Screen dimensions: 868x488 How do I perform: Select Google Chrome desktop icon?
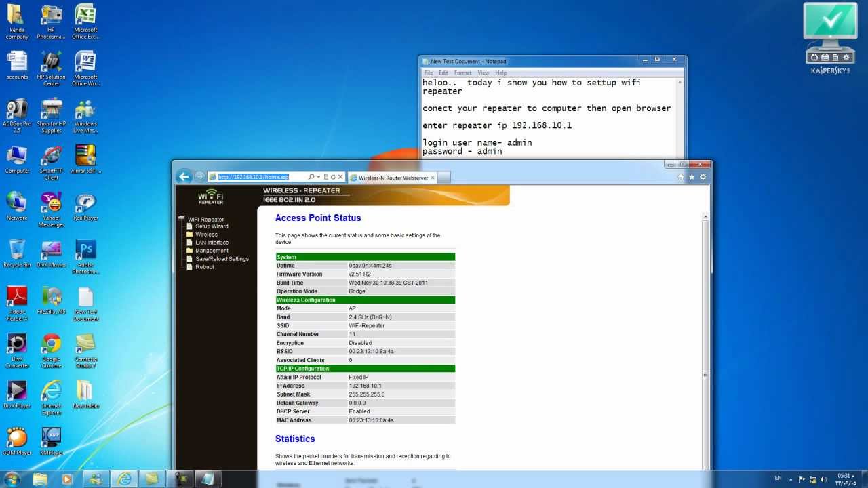(x=51, y=351)
